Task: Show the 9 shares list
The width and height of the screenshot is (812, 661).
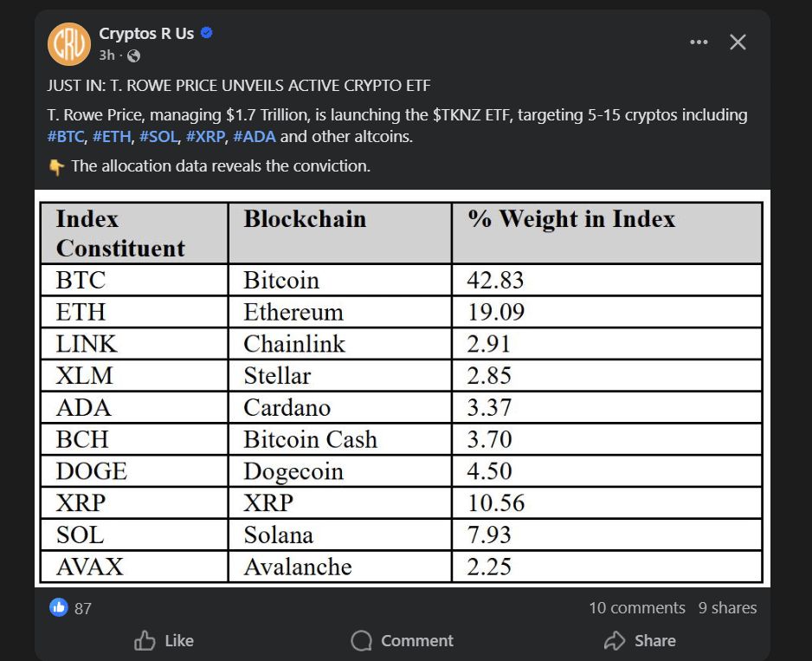Action: pyautogui.click(x=727, y=608)
